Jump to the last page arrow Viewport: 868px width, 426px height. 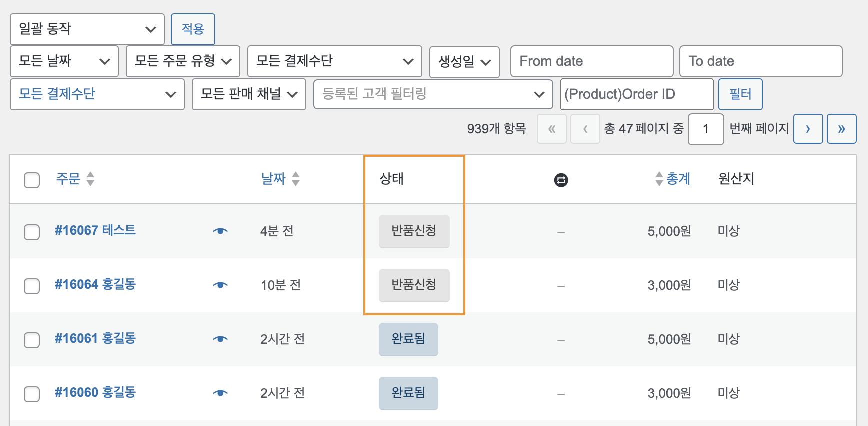pyautogui.click(x=841, y=129)
